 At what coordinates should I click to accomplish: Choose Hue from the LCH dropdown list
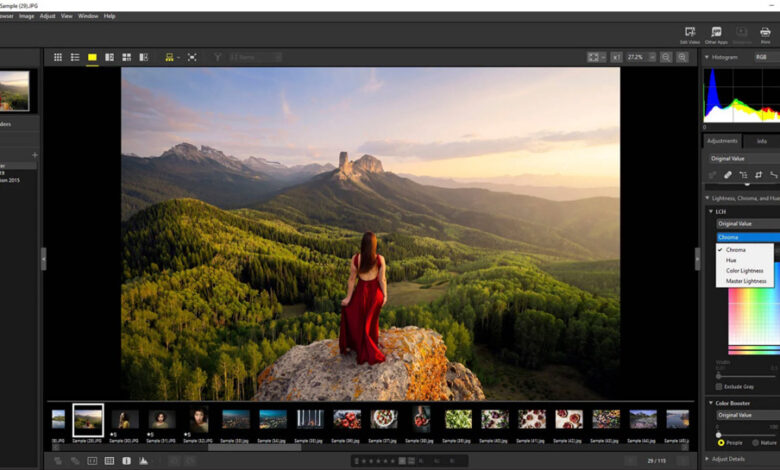[x=733, y=260]
